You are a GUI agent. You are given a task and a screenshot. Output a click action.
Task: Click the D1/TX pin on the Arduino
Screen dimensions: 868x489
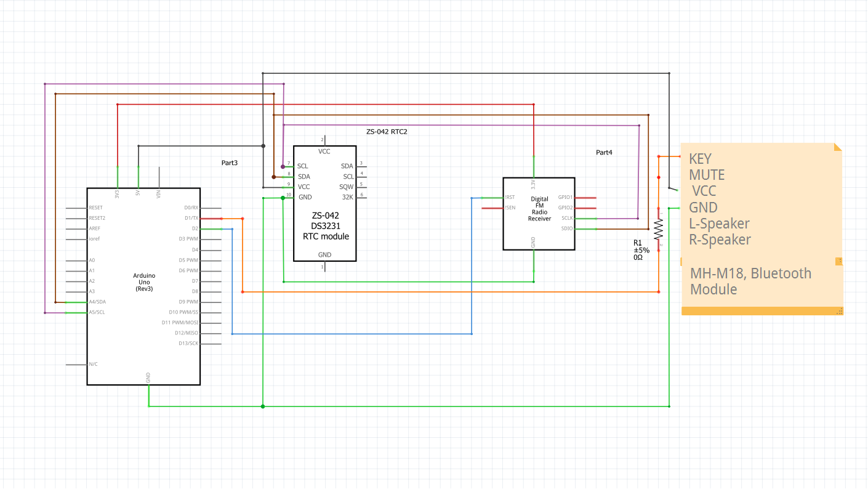tap(192, 218)
